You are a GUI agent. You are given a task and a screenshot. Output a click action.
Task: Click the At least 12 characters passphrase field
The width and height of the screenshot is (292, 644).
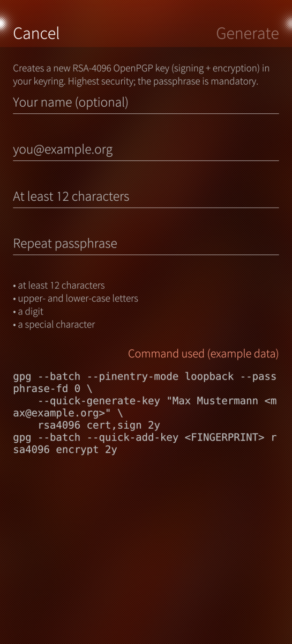(x=146, y=196)
